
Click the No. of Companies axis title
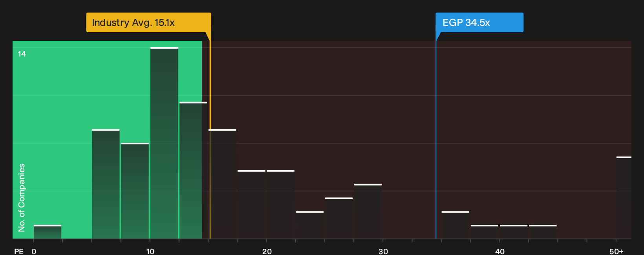(x=22, y=198)
